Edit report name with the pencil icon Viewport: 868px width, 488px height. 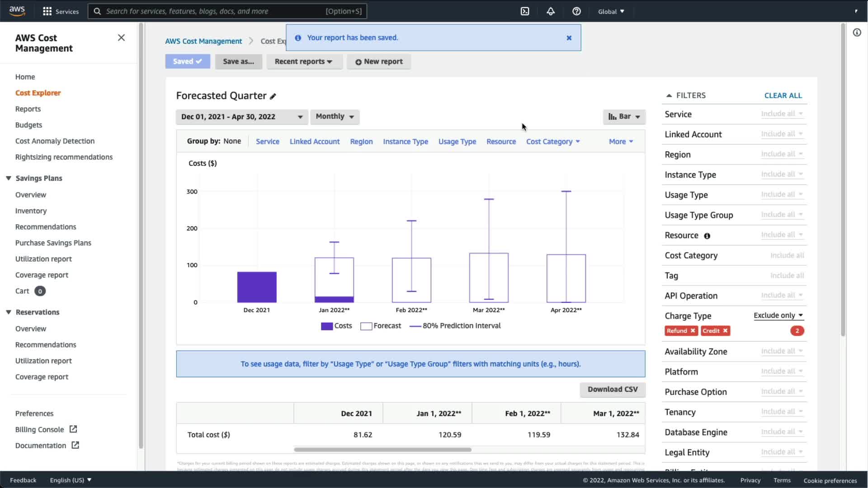273,96
